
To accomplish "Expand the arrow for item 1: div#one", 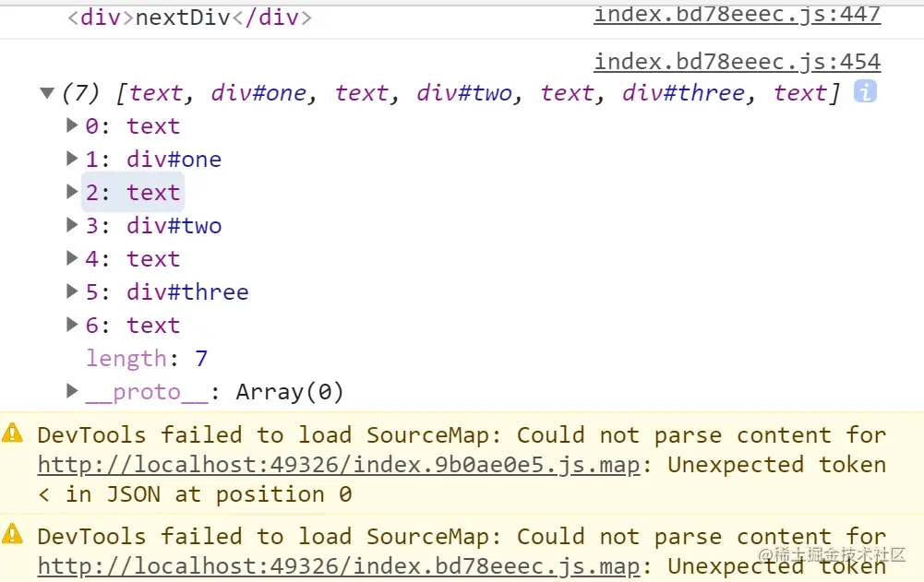I will point(72,158).
